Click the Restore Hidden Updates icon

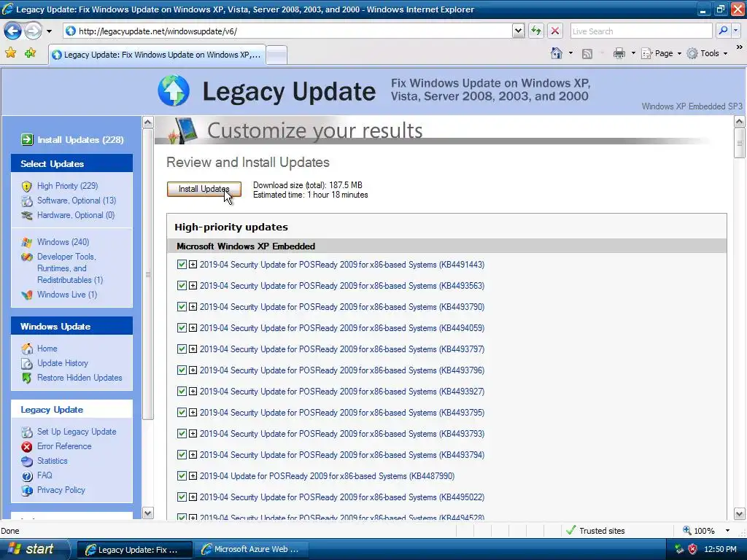pos(27,378)
